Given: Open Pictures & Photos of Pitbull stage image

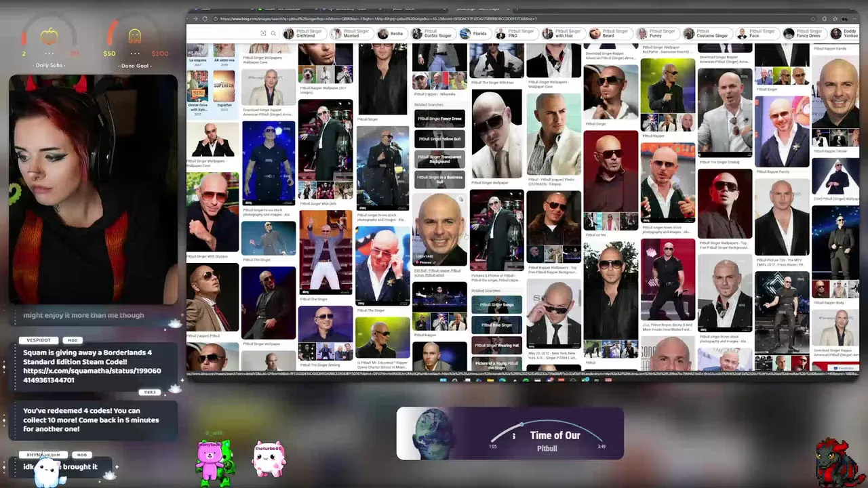Looking at the screenshot, I should pyautogui.click(x=497, y=230).
